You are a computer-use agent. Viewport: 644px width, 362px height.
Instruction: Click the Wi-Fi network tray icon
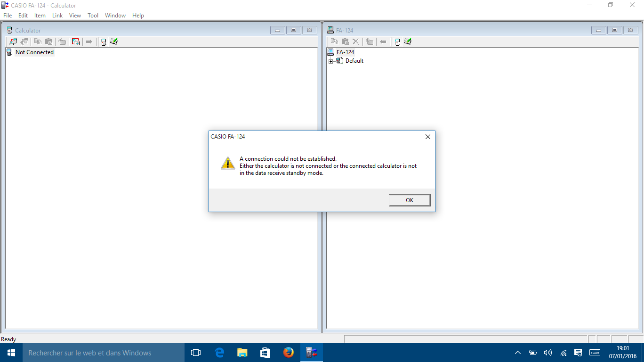[563, 353]
